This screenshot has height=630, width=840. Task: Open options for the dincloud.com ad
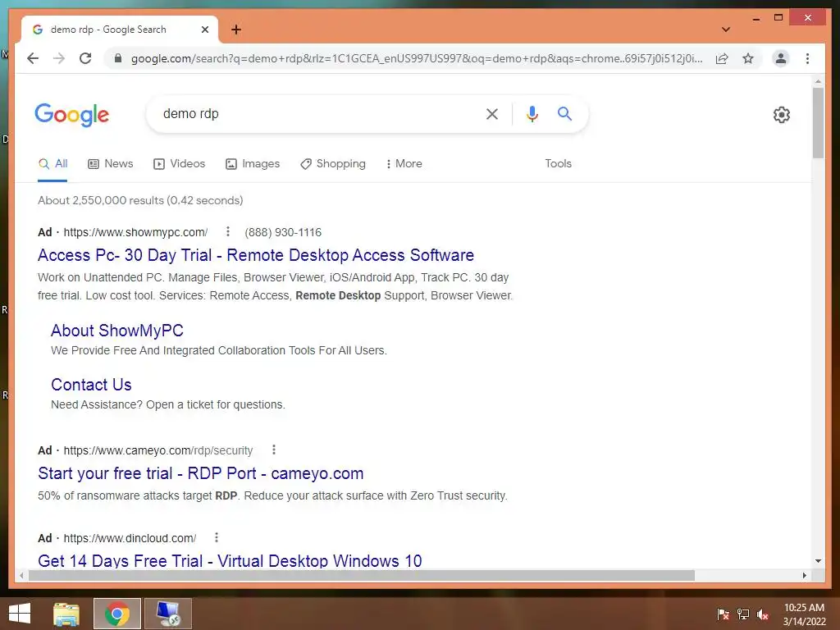[217, 537]
